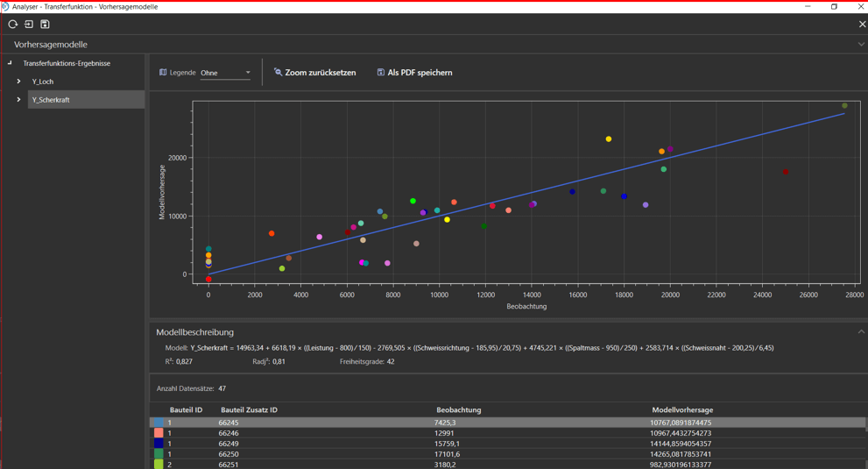Click the Modellvorhersage y-axis label
This screenshot has height=469, width=868.
point(162,192)
